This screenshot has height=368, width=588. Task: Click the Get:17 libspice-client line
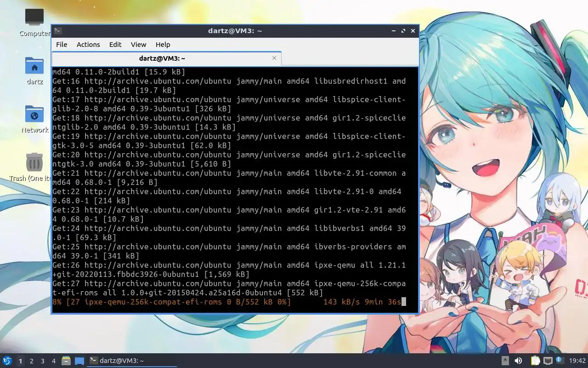click(229, 104)
